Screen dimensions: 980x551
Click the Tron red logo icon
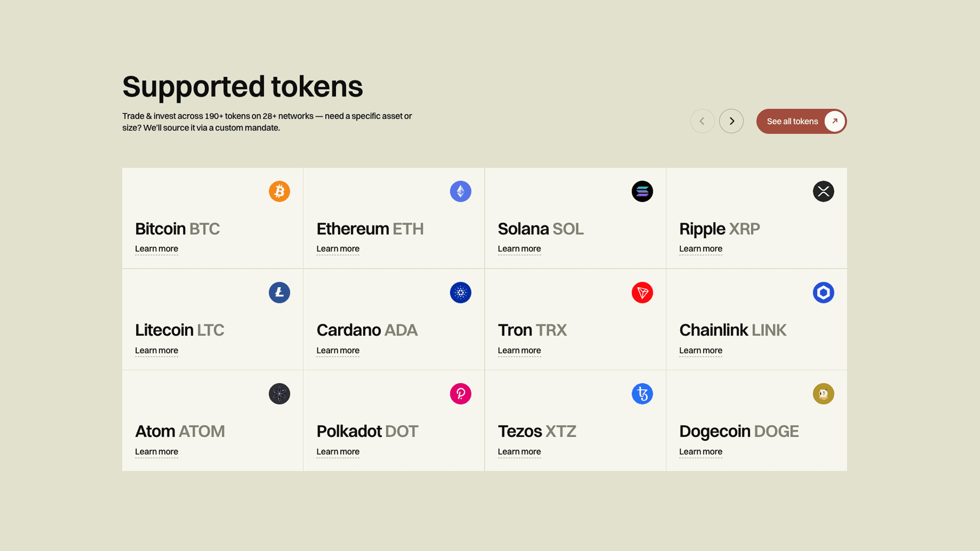[x=642, y=293]
